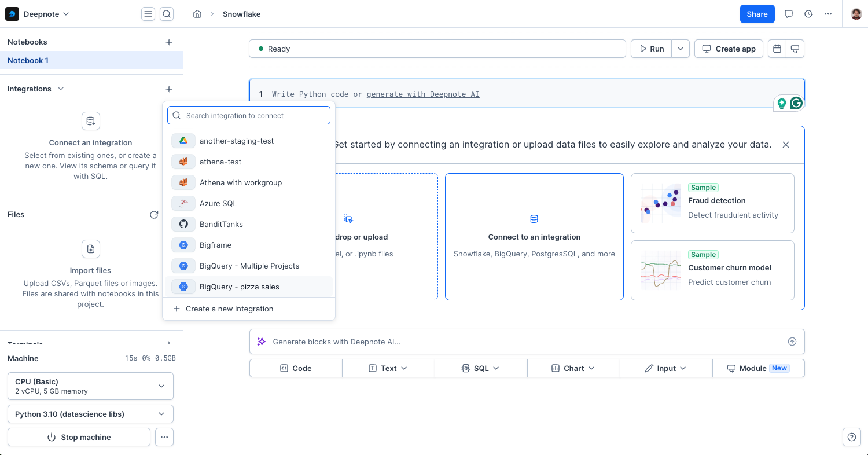Expand the Run options dropdown arrow
868x455 pixels.
(681, 49)
